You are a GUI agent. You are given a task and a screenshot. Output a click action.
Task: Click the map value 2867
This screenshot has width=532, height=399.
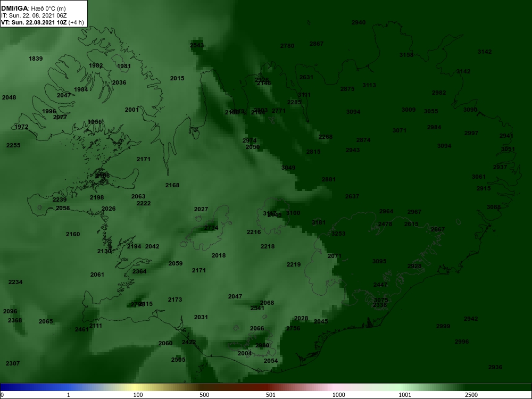[x=317, y=44]
